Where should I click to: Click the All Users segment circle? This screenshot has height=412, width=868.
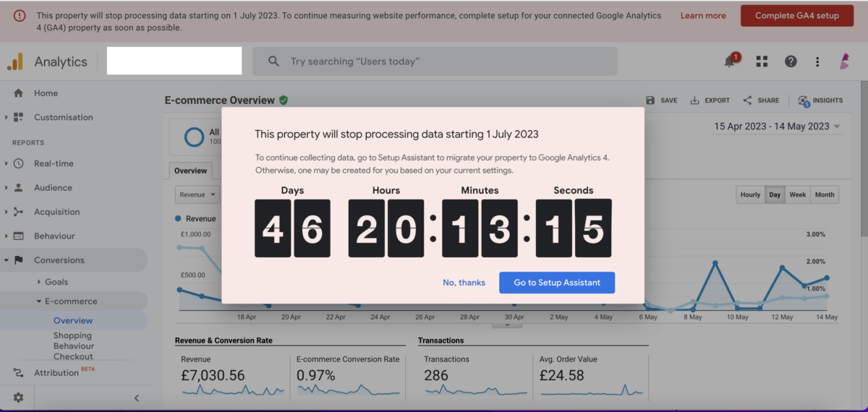[x=194, y=136]
